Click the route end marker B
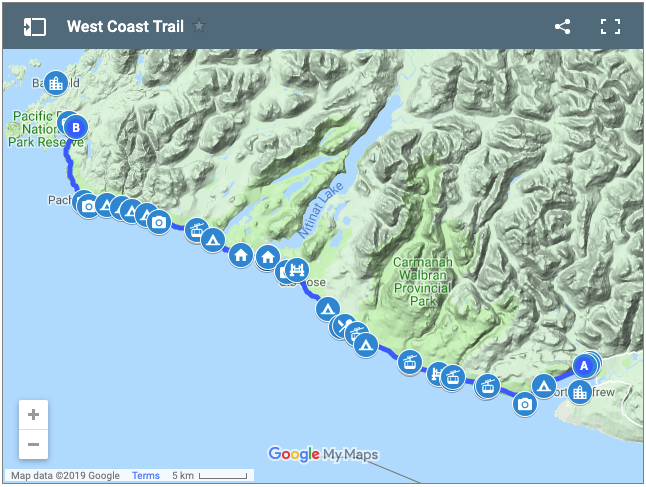 (x=76, y=128)
